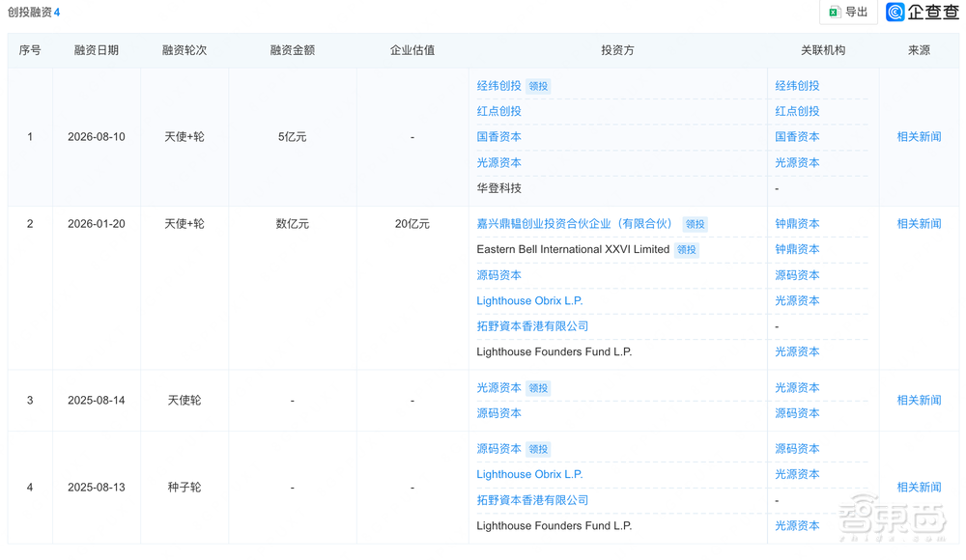Select Eastern Bell International XXVI Limited text
This screenshot has height=560, width=966.
(x=573, y=249)
